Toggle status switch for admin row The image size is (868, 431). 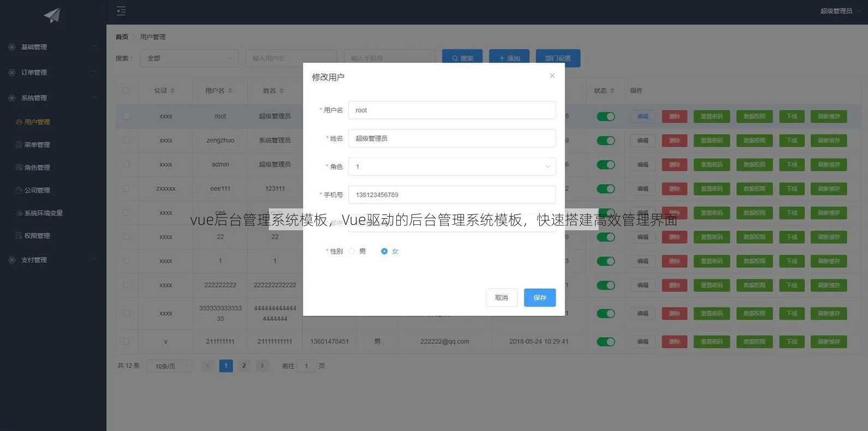click(x=606, y=164)
